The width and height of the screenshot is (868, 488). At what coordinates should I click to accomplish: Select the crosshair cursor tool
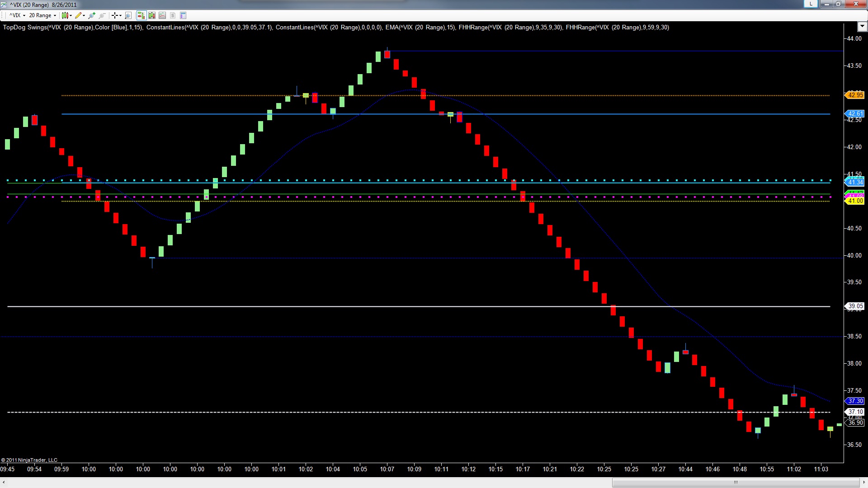114,15
